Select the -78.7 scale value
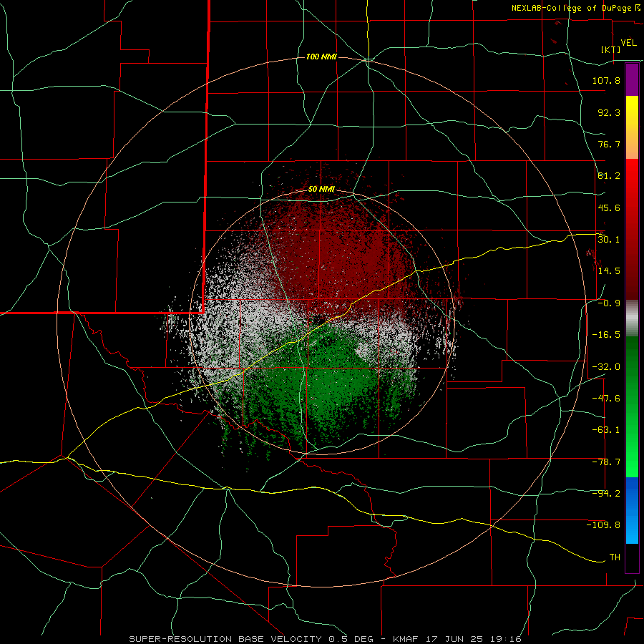This screenshot has height=644, width=644. click(x=606, y=462)
